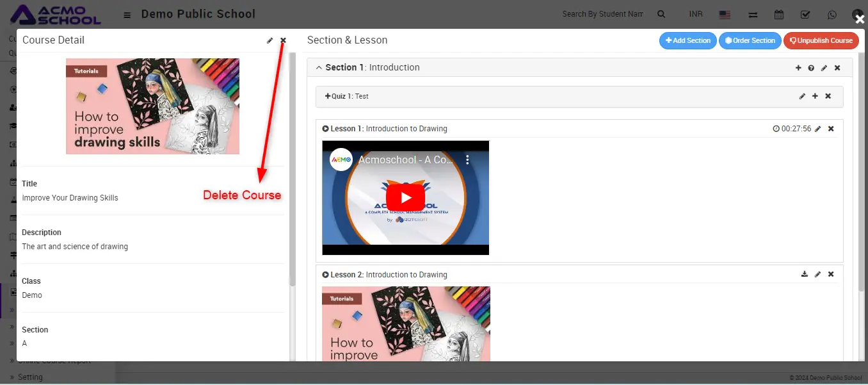Viewport: 868px width, 385px height.
Task: Click the Course Detail panel scrollbar
Action: [x=293, y=167]
